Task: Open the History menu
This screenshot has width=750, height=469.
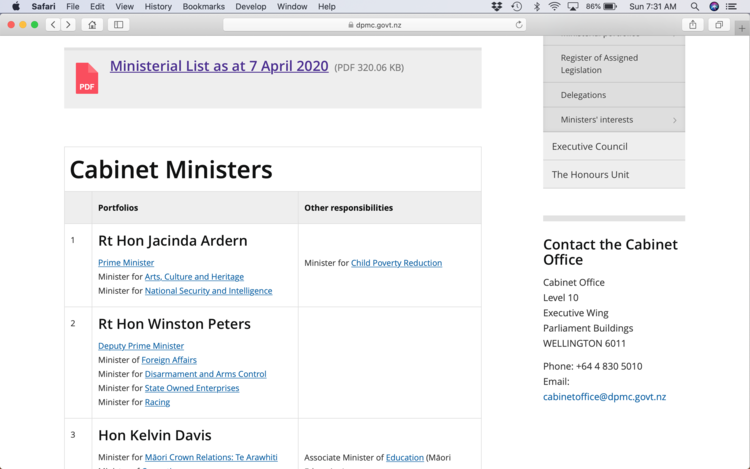Action: 158,6
